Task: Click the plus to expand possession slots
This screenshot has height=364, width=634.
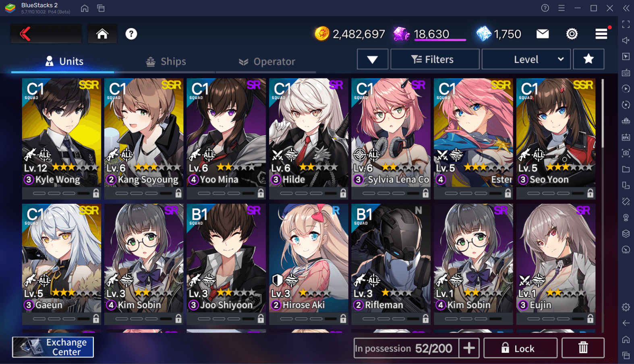Action: pyautogui.click(x=469, y=348)
